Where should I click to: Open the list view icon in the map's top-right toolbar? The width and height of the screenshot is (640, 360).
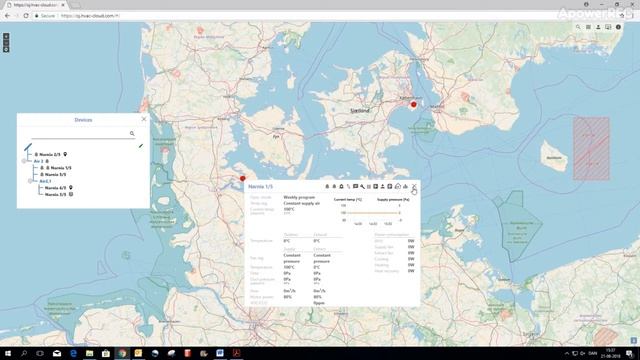(588, 27)
